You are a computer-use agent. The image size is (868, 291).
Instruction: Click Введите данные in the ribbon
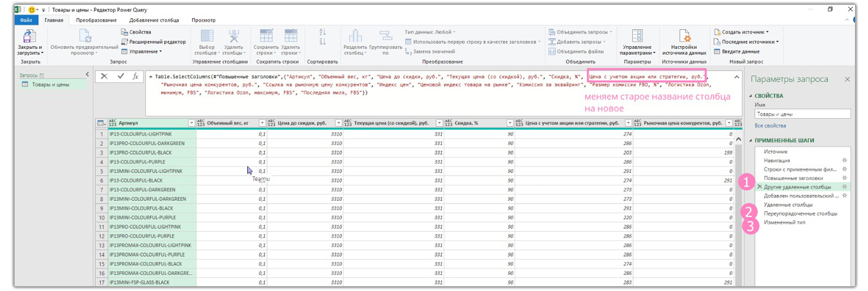pyautogui.click(x=736, y=52)
